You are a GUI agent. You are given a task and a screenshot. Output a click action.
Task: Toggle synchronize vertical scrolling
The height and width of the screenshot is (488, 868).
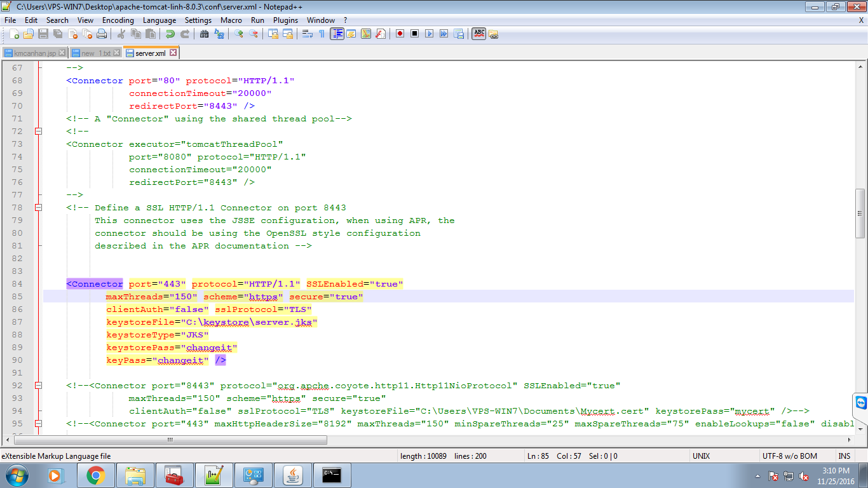(x=273, y=34)
